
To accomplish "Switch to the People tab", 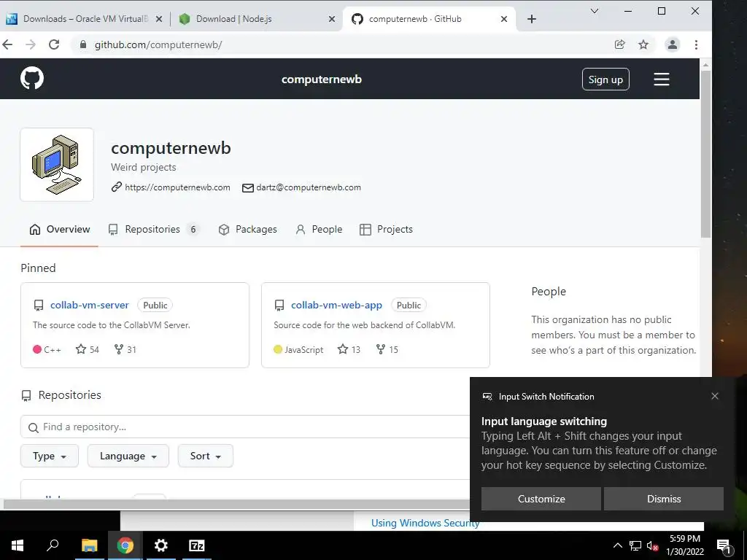I will coord(319,230).
